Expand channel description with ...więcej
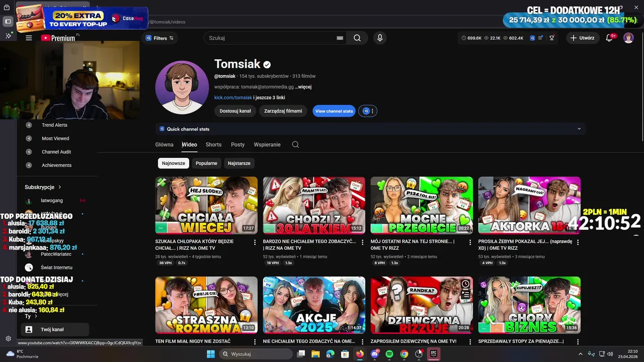The width and height of the screenshot is (644, 362). pos(303,86)
